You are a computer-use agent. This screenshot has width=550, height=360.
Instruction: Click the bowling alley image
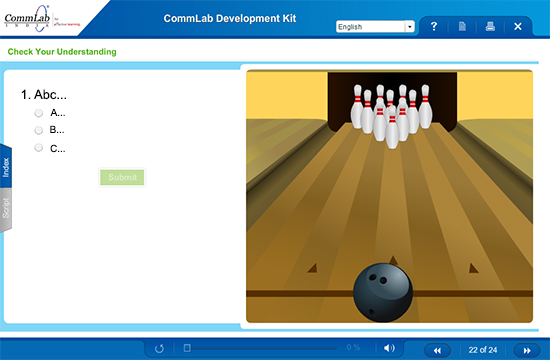(389, 196)
